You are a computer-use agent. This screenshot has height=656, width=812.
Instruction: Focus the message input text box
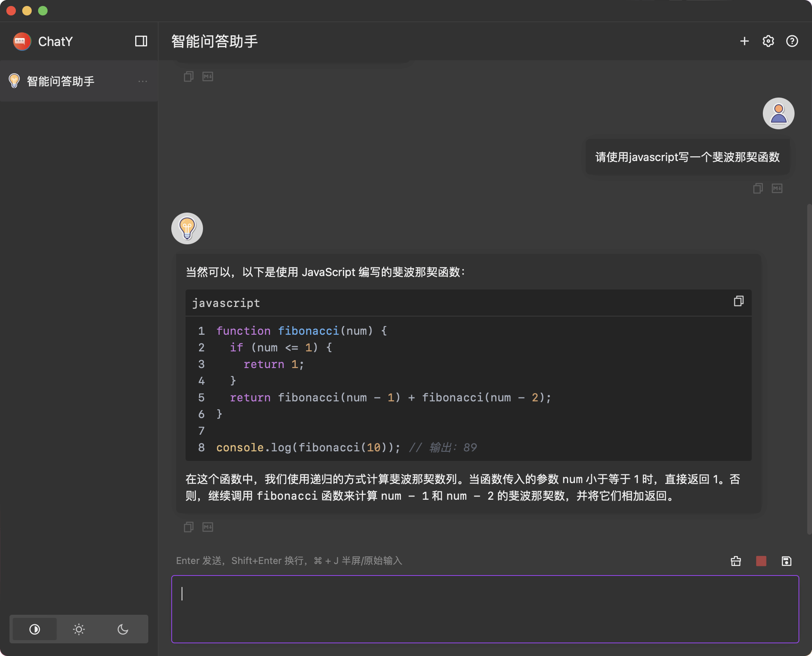(485, 609)
